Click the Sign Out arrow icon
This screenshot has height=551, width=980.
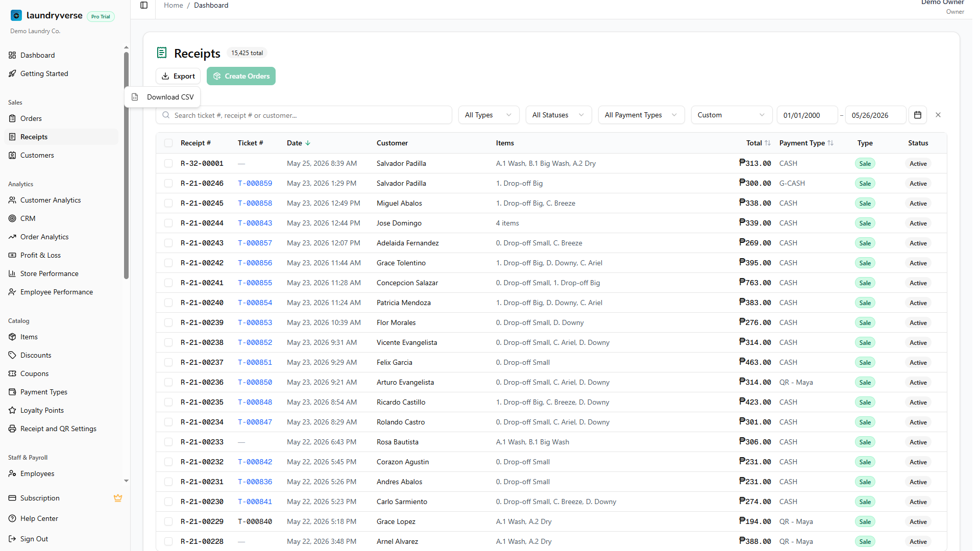click(x=12, y=539)
